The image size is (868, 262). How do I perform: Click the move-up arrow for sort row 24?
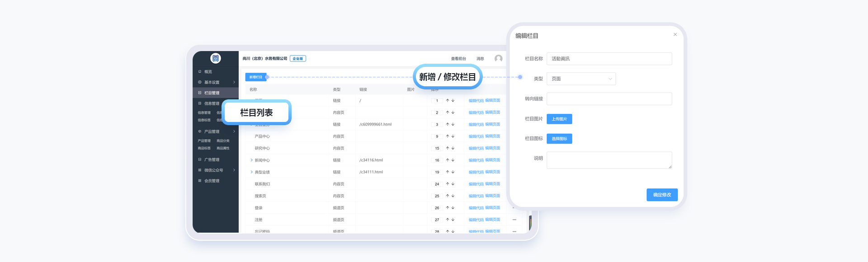(448, 184)
